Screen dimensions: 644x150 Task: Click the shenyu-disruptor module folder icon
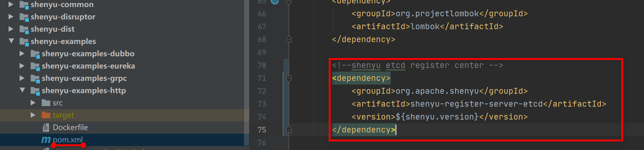pos(24,17)
